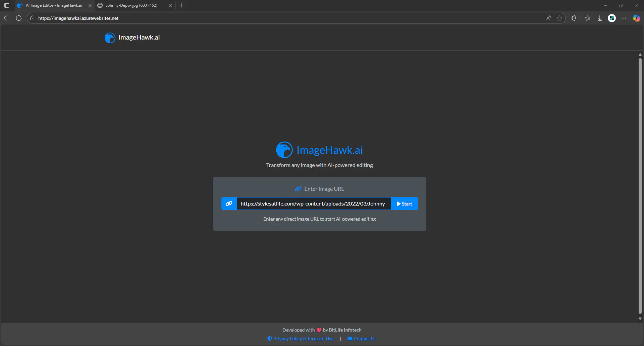The image size is (644, 346).
Task: Click the ImageHawk.ai header brand name
Action: [x=139, y=38]
